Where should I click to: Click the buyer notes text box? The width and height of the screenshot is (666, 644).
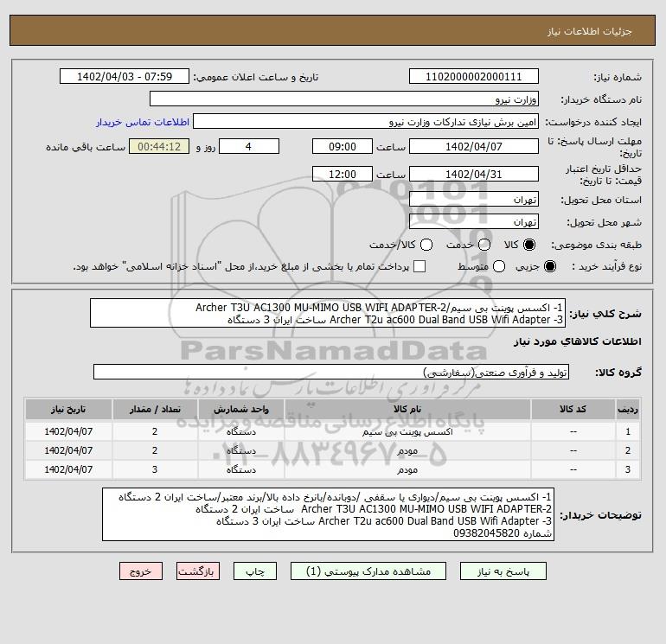[329, 514]
